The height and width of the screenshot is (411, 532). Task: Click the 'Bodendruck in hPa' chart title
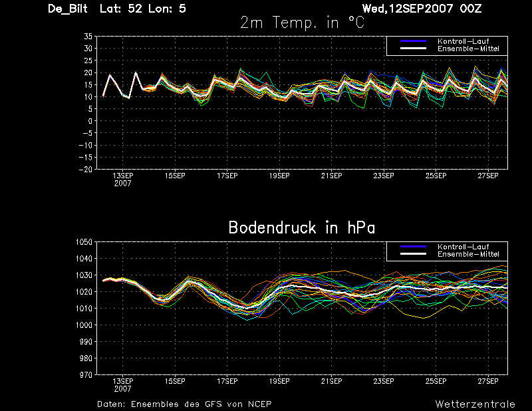[x=302, y=227]
